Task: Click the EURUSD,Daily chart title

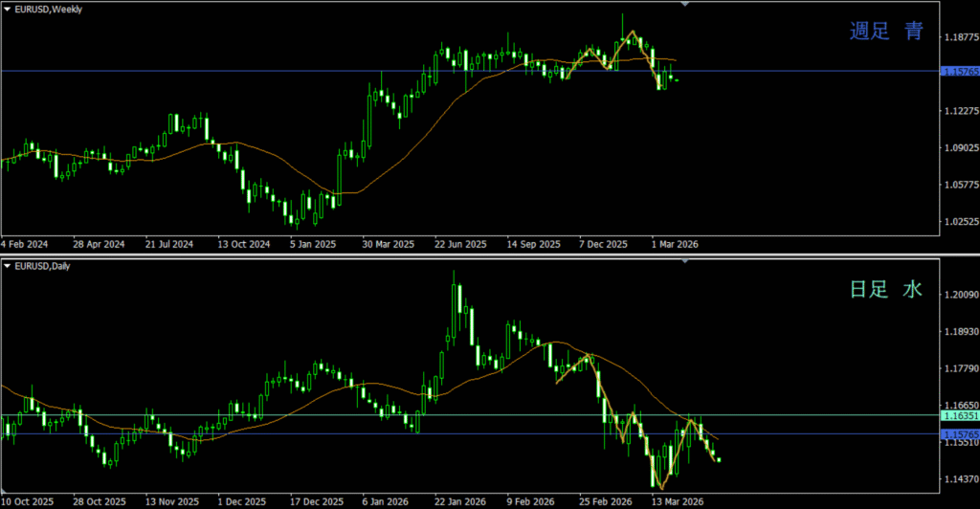Action: 44,265
